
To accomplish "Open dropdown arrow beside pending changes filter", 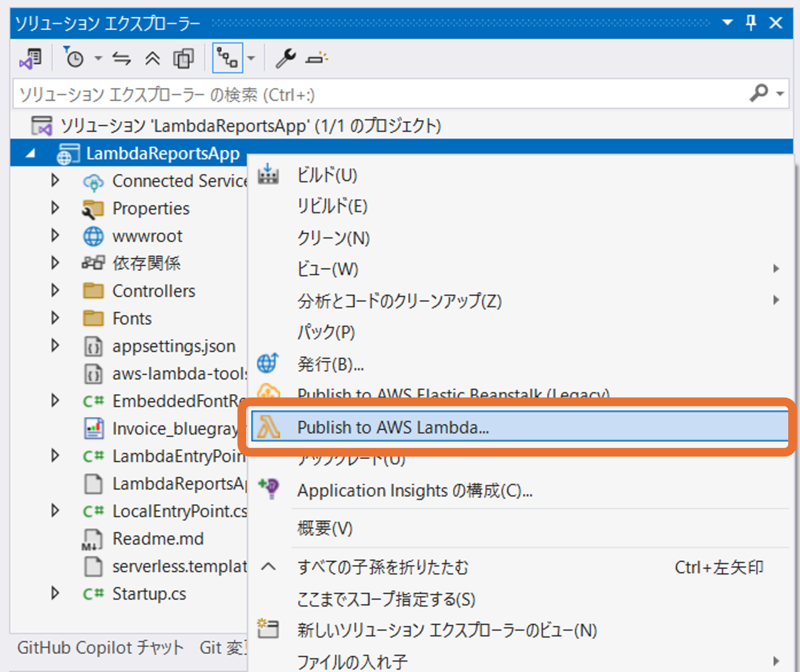I will pos(98,59).
